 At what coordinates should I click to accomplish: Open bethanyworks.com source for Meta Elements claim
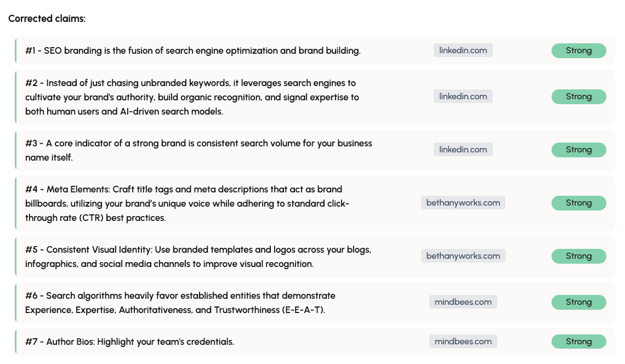point(463,202)
